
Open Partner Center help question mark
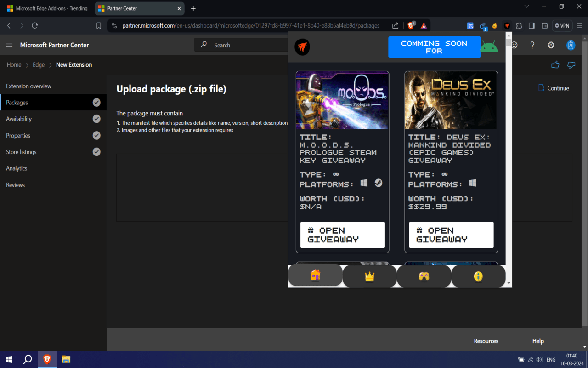pos(532,45)
